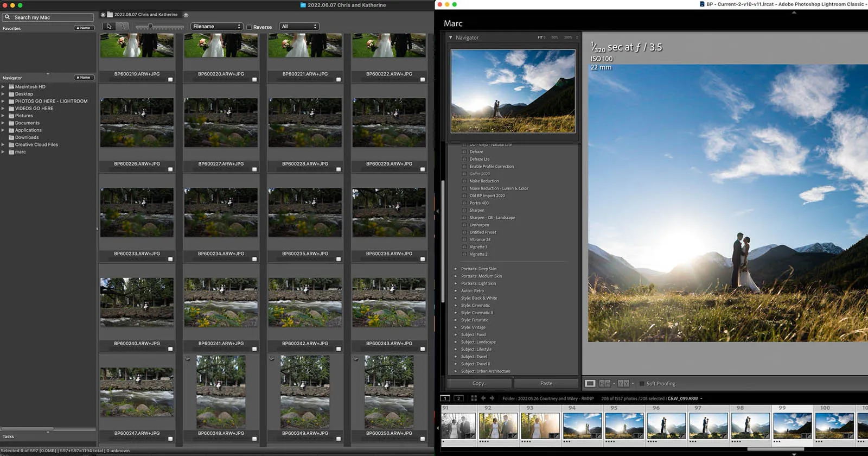Select the second tool beside the pointer tool
The height and width of the screenshot is (456, 868).
[x=123, y=26]
